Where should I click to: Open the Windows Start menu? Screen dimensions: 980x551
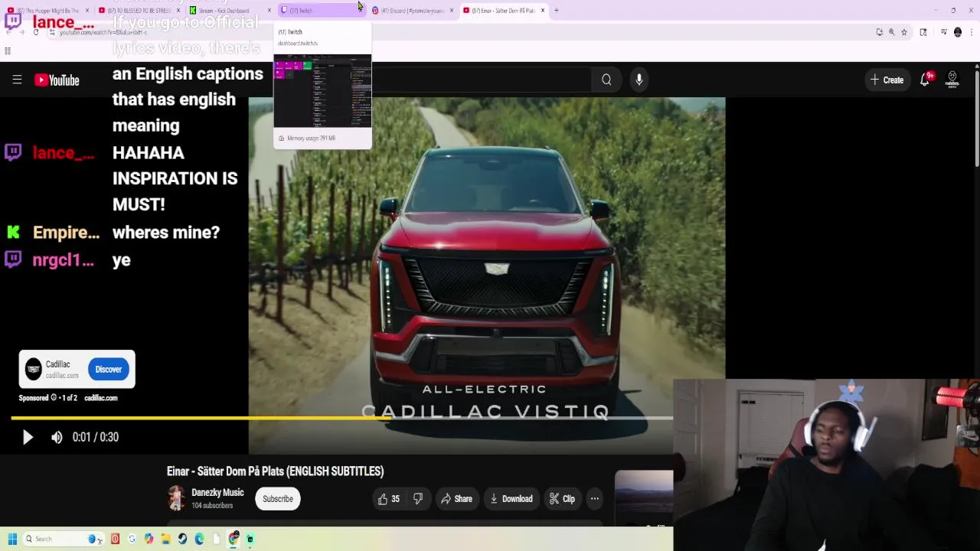12,539
